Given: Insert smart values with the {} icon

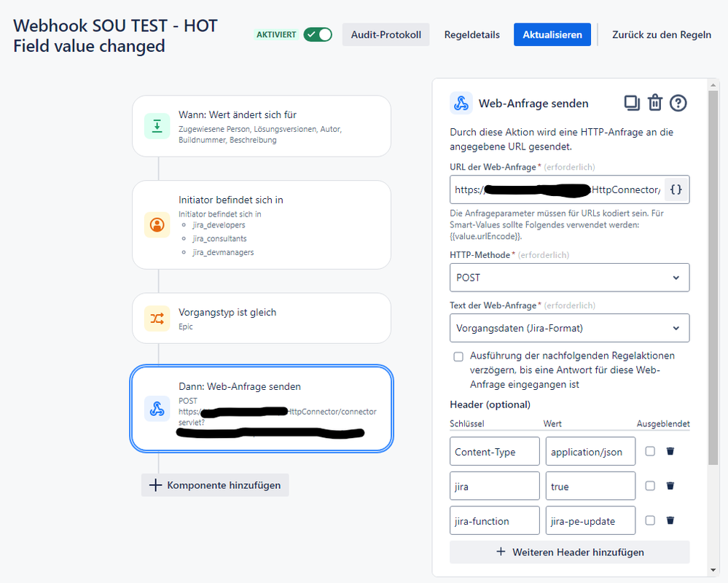Looking at the screenshot, I should point(676,189).
